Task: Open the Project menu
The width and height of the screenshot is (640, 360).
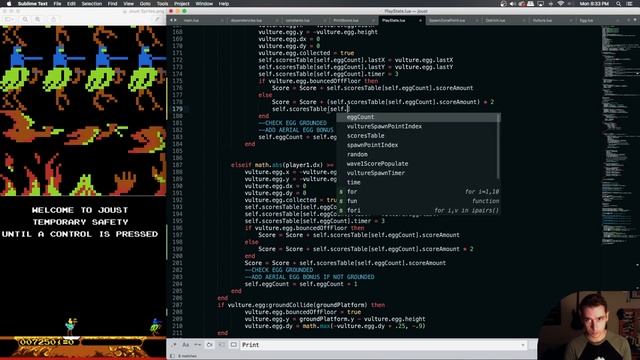Action: (x=182, y=4)
